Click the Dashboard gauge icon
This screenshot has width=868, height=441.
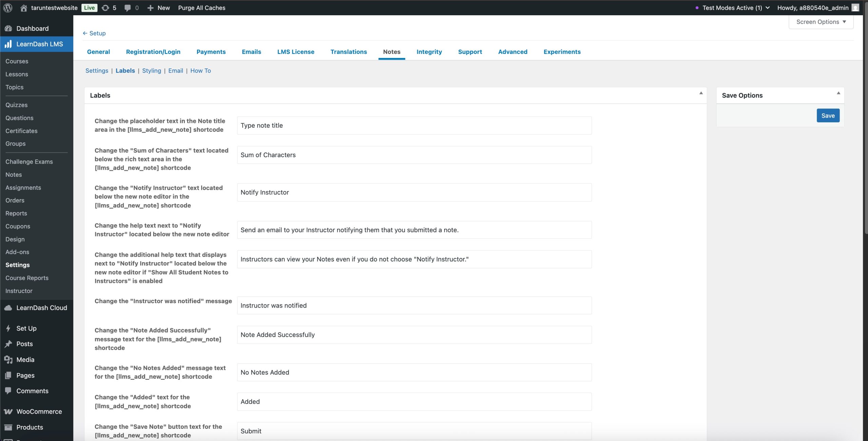[x=8, y=28]
